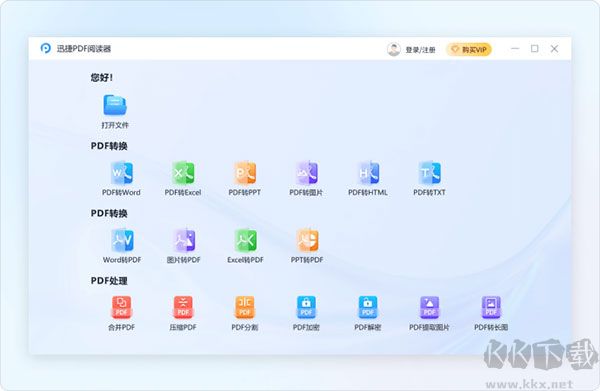Start the PDF转HTML conversion tool

click(x=368, y=173)
